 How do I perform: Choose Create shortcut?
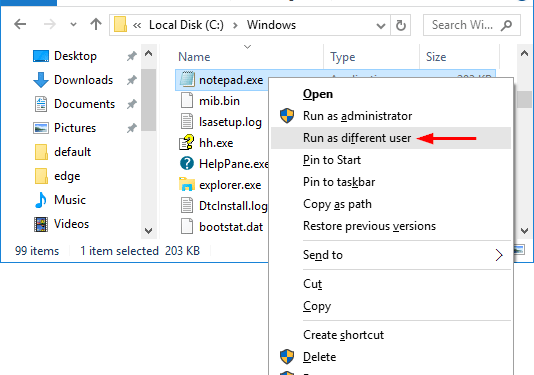391,335
